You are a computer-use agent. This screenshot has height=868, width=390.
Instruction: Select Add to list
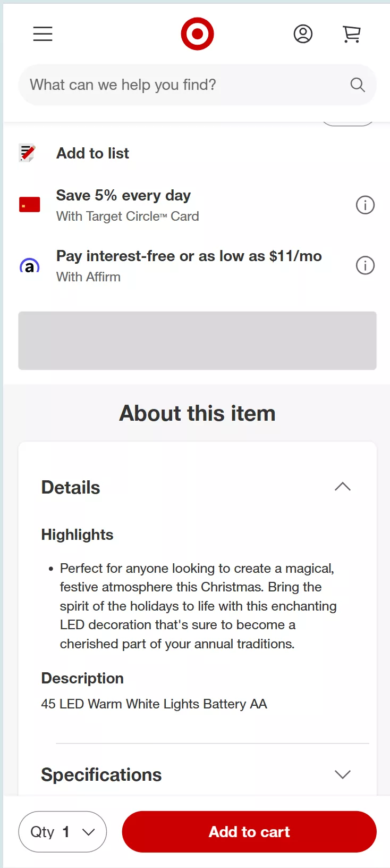[x=93, y=153]
